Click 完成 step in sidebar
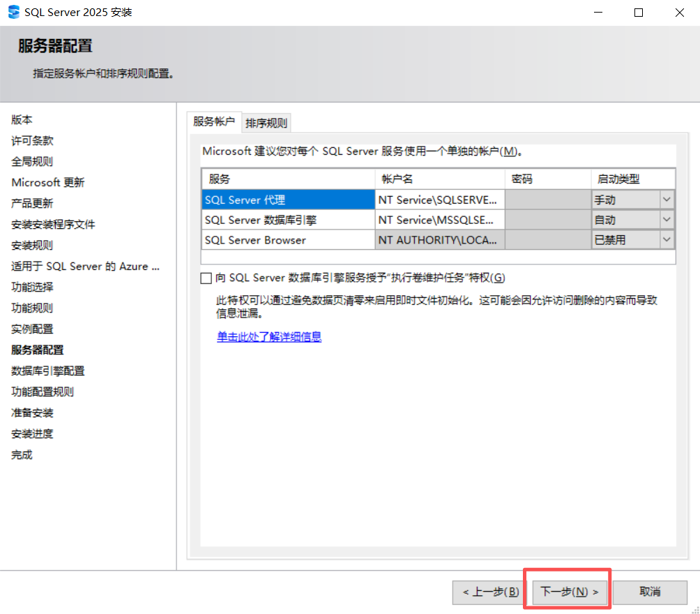The image size is (700, 614). pos(22,455)
